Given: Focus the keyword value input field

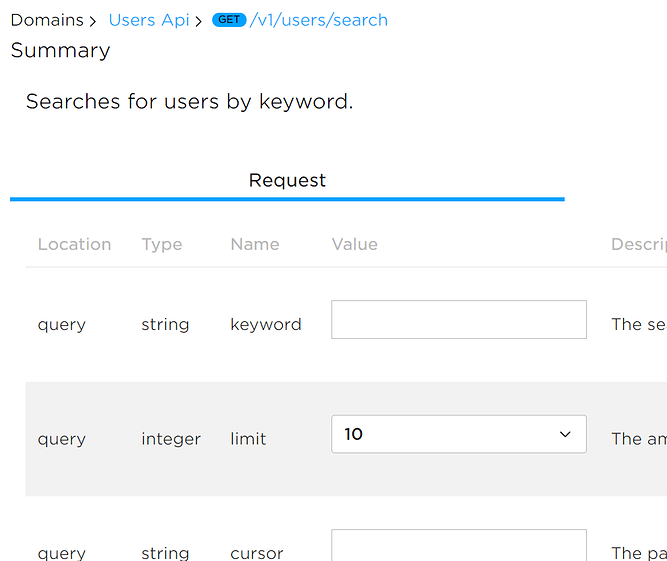Looking at the screenshot, I should pyautogui.click(x=459, y=319).
